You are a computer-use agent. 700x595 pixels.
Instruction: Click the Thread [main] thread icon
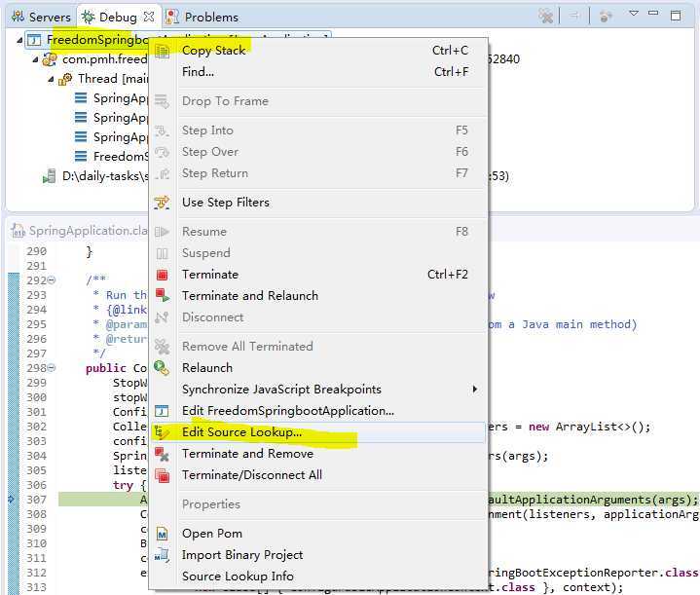pos(65,80)
